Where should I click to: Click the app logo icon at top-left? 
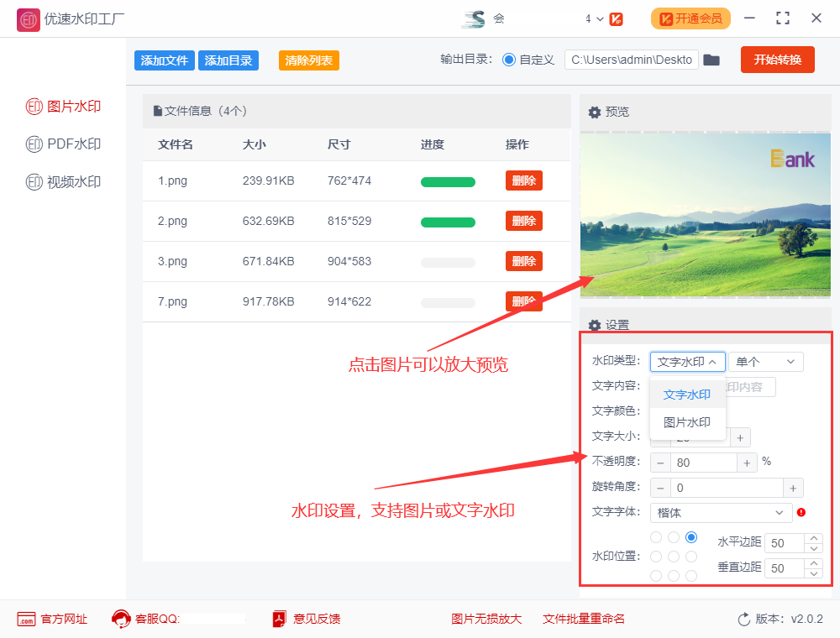click(x=28, y=18)
